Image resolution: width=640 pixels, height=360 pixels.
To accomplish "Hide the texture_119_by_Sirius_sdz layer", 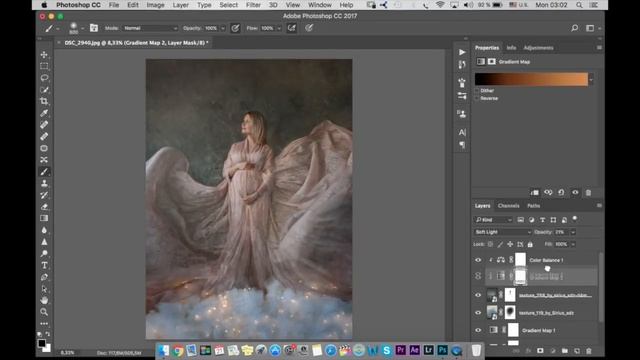I will 478,313.
